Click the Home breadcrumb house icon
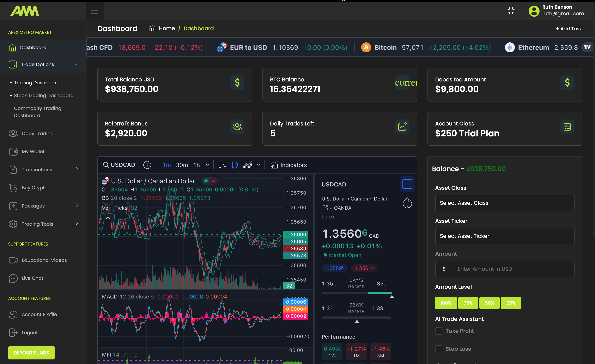Viewport: 595px width, 364px height. pos(152,28)
